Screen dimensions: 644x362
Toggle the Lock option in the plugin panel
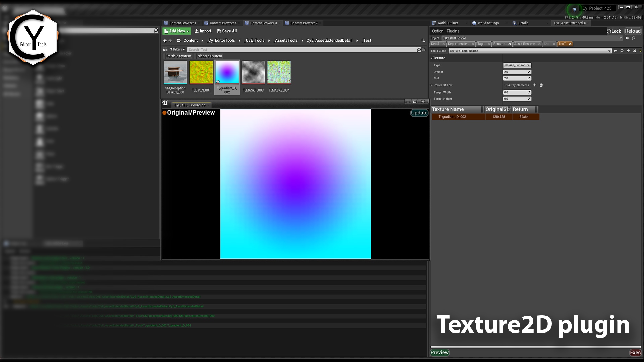point(614,31)
